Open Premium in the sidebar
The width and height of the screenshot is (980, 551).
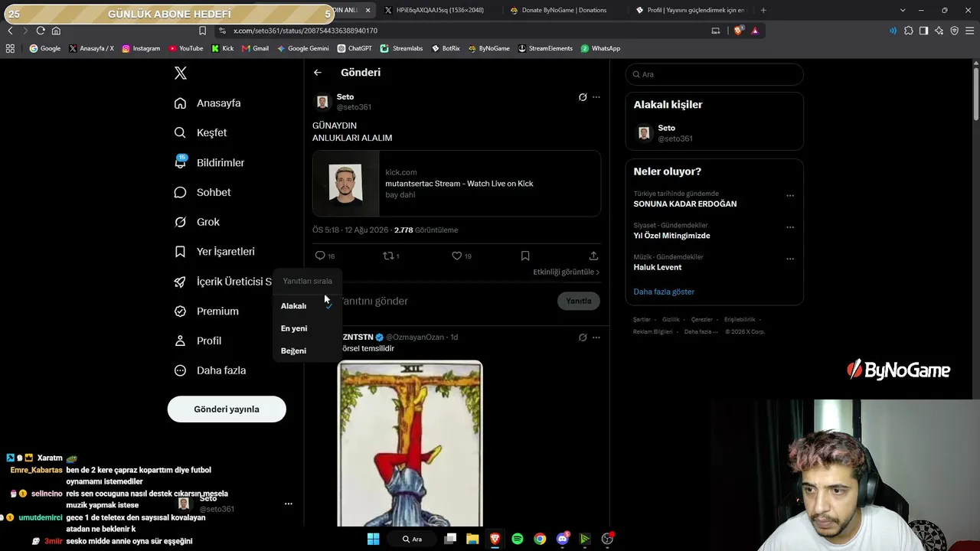(x=207, y=311)
